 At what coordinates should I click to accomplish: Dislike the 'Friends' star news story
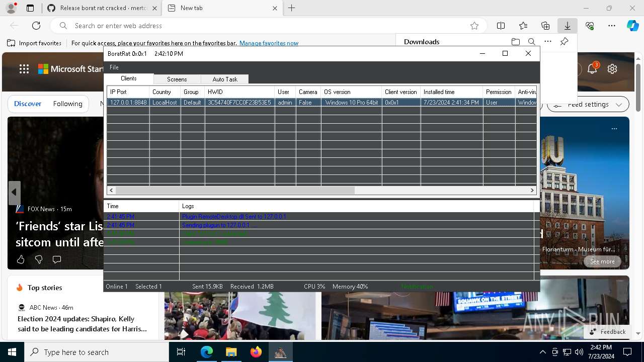click(x=39, y=259)
